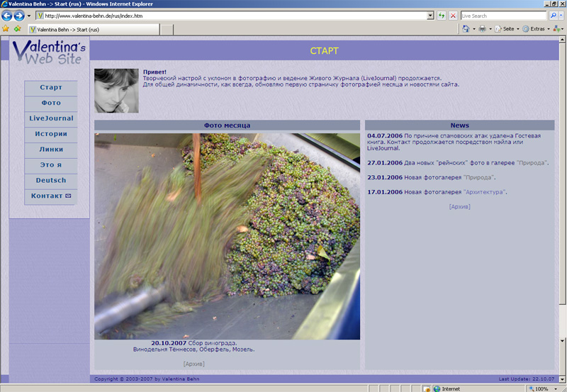The height and width of the screenshot is (392, 567).
Task: Click the News section header
Action: (x=459, y=125)
